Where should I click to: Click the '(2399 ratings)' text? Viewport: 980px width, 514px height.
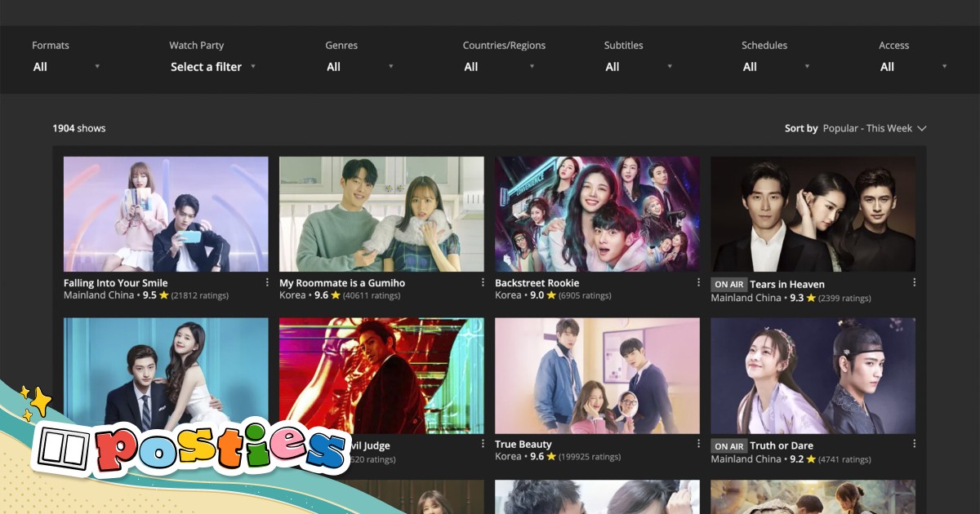pos(844,299)
